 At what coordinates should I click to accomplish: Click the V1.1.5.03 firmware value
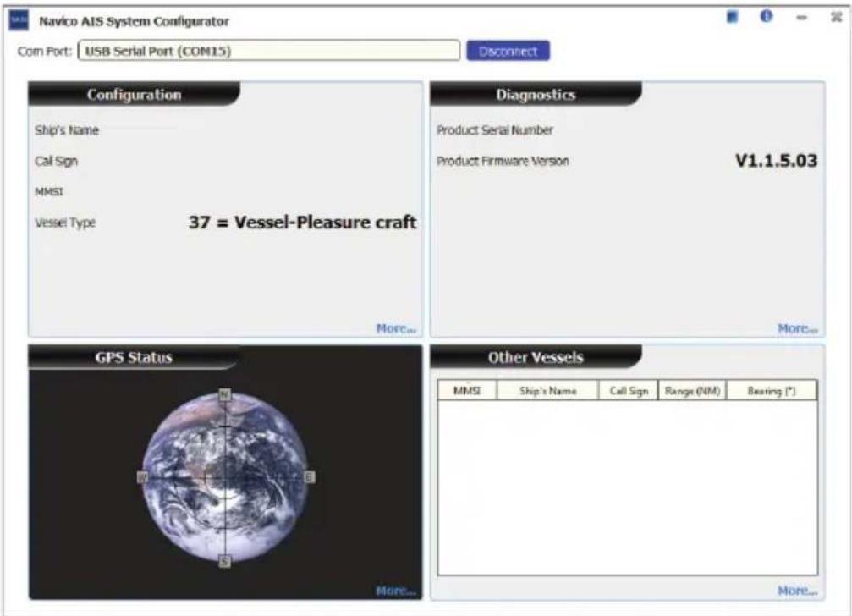[777, 161]
